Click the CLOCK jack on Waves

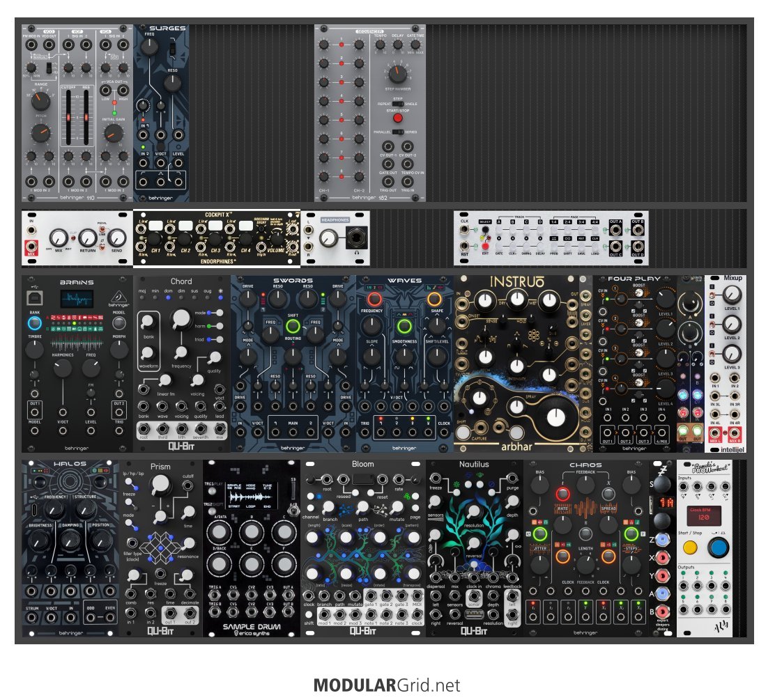pyautogui.click(x=444, y=433)
